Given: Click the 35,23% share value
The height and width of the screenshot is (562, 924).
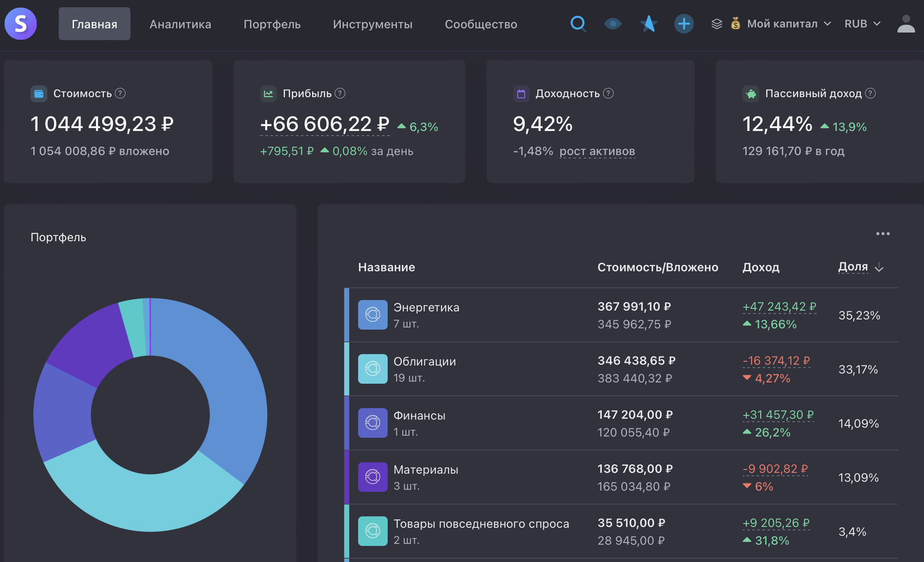Looking at the screenshot, I should pyautogui.click(x=859, y=315).
